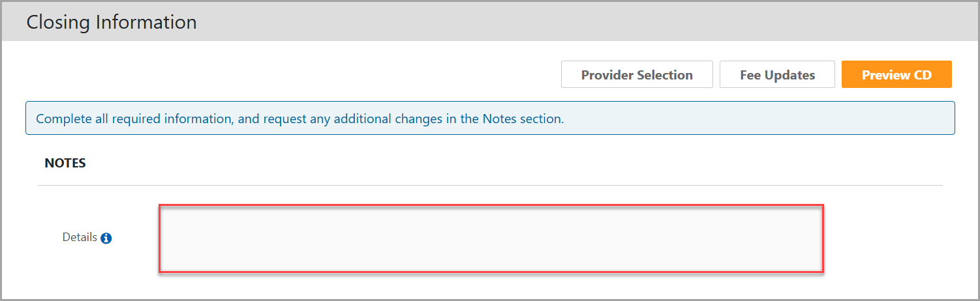This screenshot has width=980, height=301.
Task: Place cursor in the empty Details field
Action: pyautogui.click(x=491, y=238)
